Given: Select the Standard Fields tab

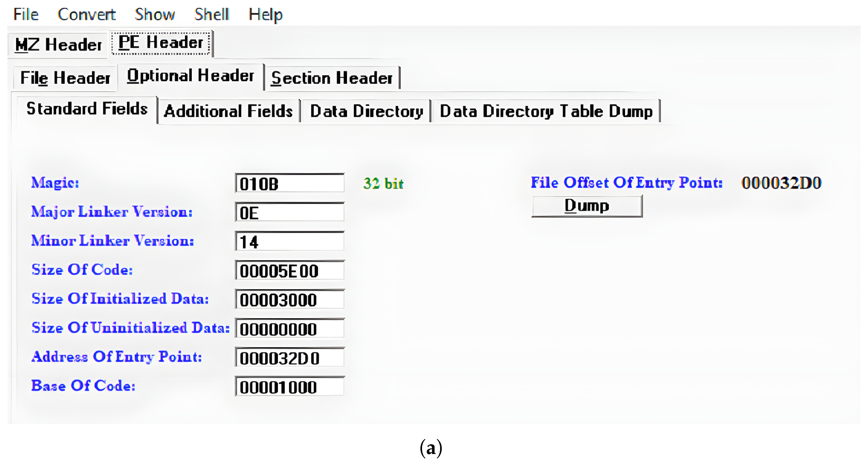Looking at the screenshot, I should tap(87, 109).
